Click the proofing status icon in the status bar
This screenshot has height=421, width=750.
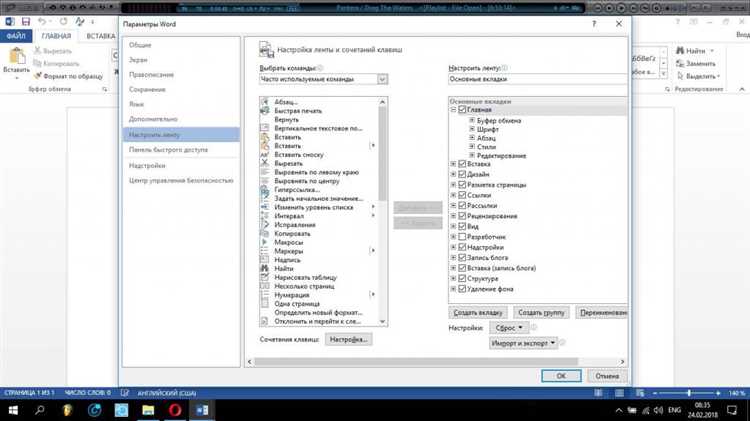125,393
